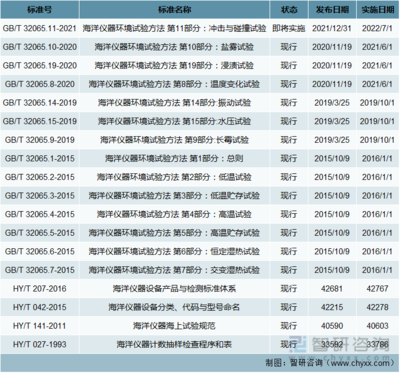Click the name ending 第2部分：低温试验
The image size is (400, 373).
[x=174, y=177]
